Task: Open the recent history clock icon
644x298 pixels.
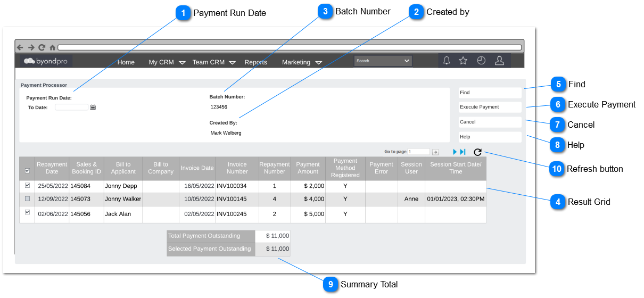Action: pos(481,61)
